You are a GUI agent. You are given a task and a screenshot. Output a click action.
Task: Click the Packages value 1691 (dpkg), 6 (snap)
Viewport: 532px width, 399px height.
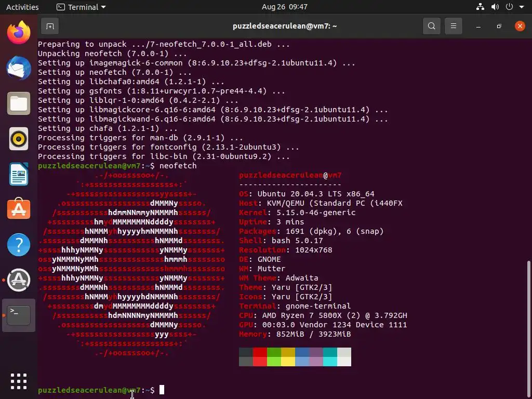(x=335, y=231)
